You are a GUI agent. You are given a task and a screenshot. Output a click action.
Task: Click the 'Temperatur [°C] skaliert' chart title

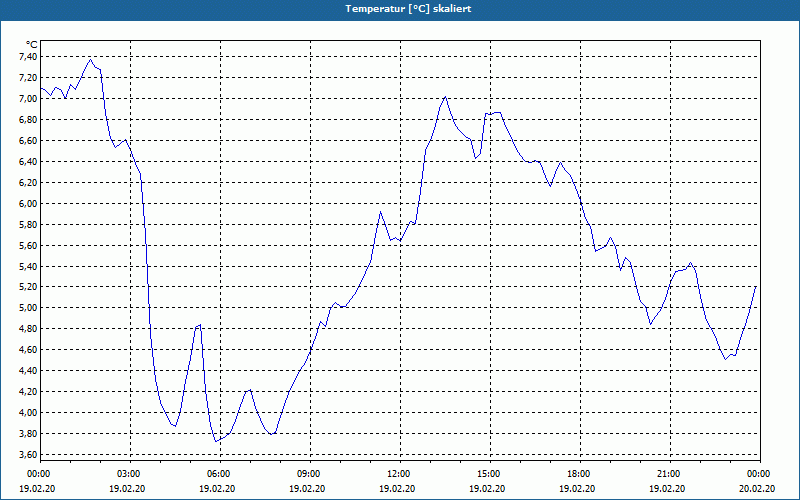408,9
